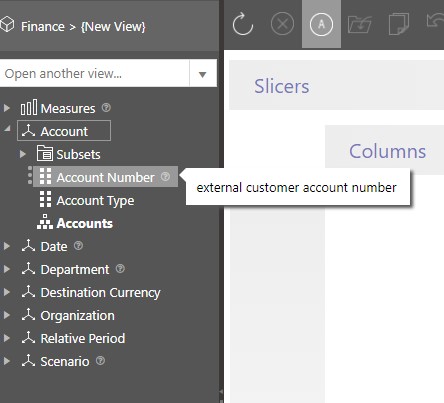The width and height of the screenshot is (444, 403).
Task: Toggle the automatic refresh 'A' icon
Action: tap(321, 24)
